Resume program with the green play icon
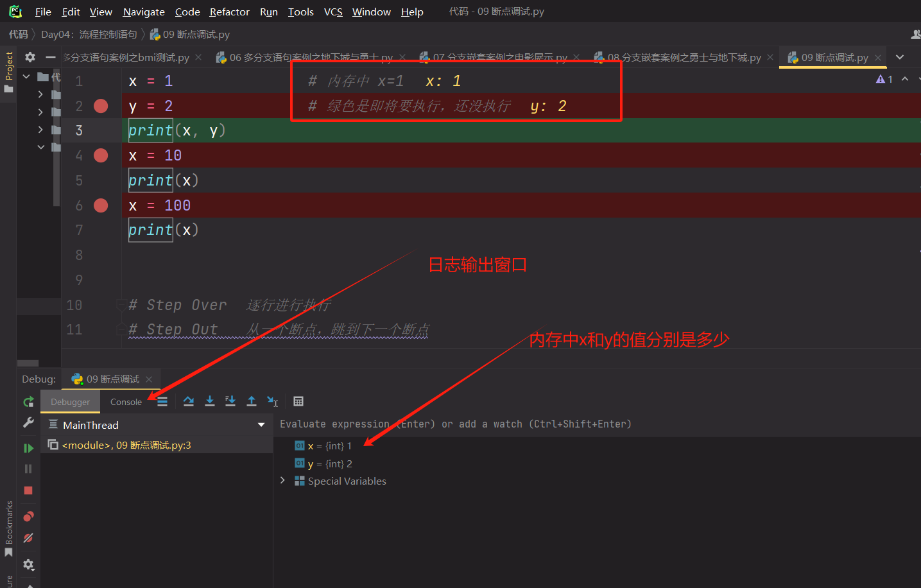The image size is (921, 588). point(28,448)
